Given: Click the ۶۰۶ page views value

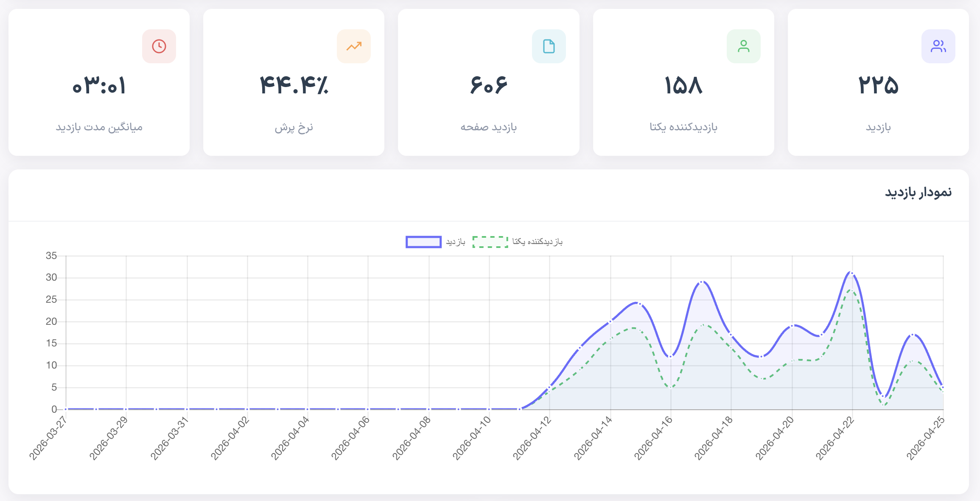Looking at the screenshot, I should click(x=489, y=86).
